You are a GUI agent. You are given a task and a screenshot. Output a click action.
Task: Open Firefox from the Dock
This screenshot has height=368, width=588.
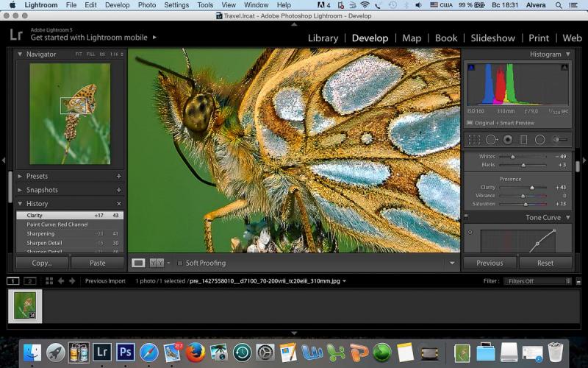click(196, 353)
